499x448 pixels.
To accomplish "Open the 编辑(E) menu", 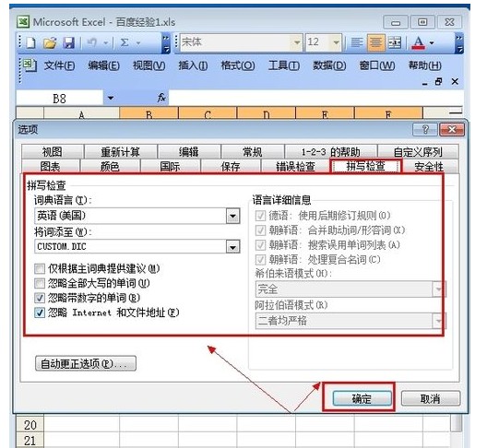I will pos(104,65).
